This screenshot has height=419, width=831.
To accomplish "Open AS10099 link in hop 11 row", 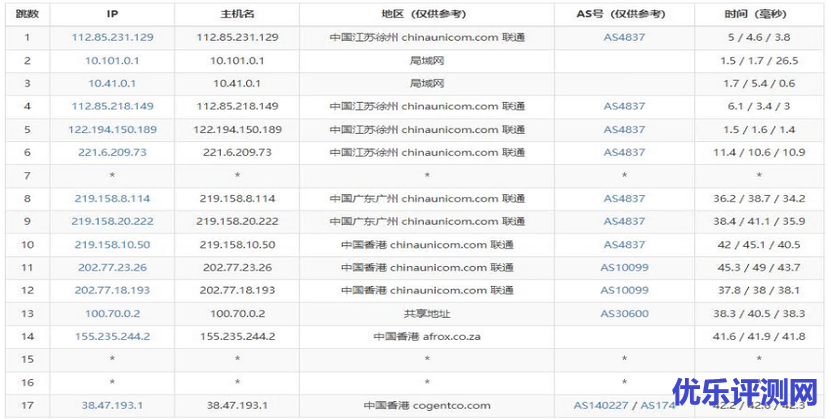I will (x=624, y=267).
